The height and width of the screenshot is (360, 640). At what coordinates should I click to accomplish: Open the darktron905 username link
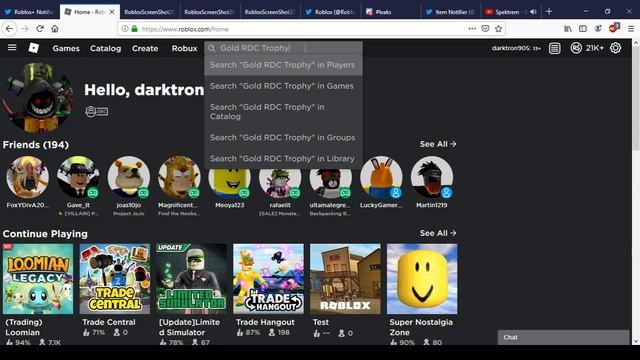click(x=510, y=48)
